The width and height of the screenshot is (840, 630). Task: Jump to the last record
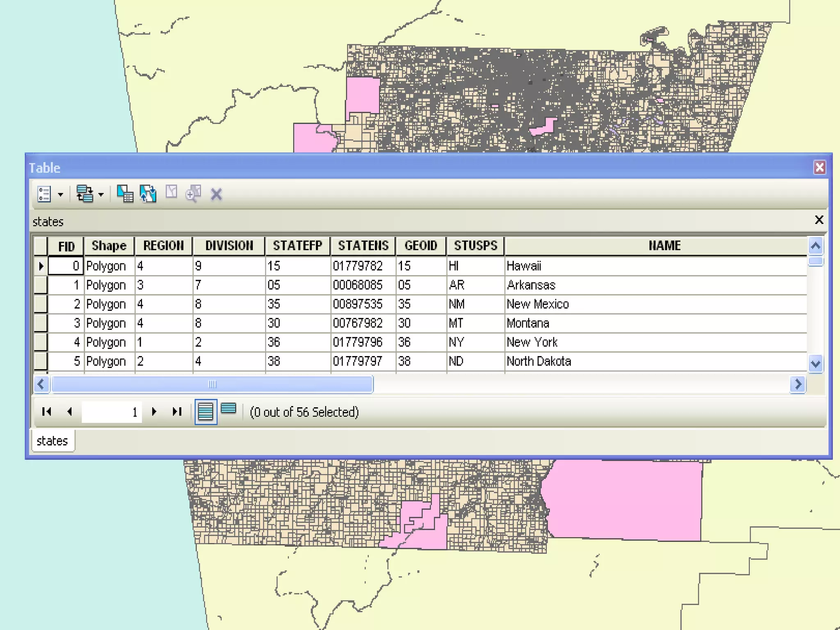pos(177,411)
